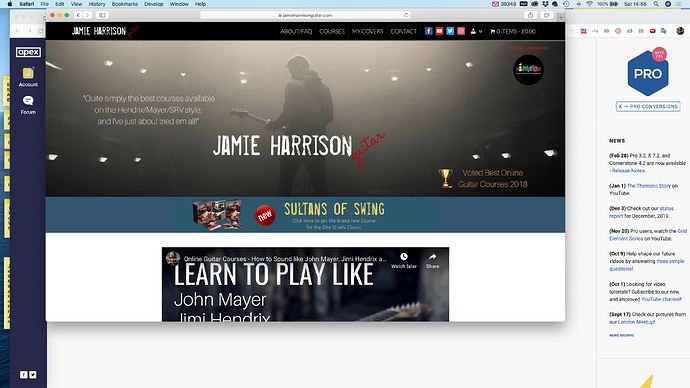Screen dimensions: 690x388
Task: Open the Bookmarks menu
Action: [125, 4]
